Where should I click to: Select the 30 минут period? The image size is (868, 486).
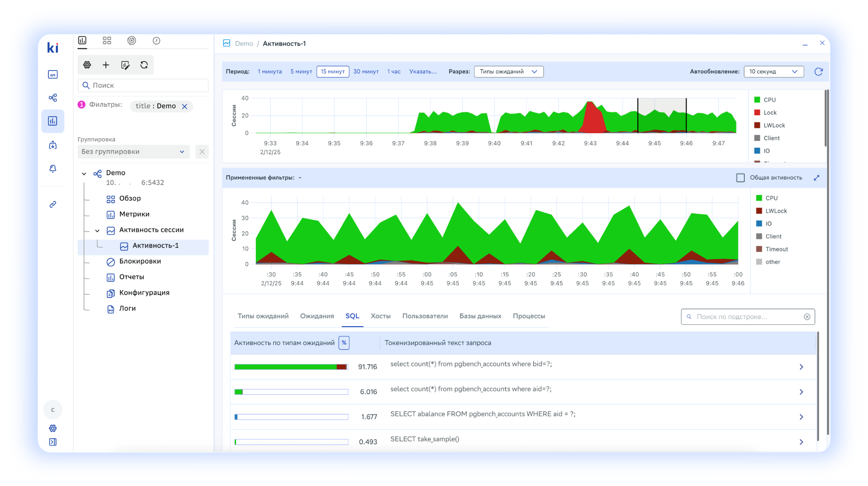(x=366, y=71)
